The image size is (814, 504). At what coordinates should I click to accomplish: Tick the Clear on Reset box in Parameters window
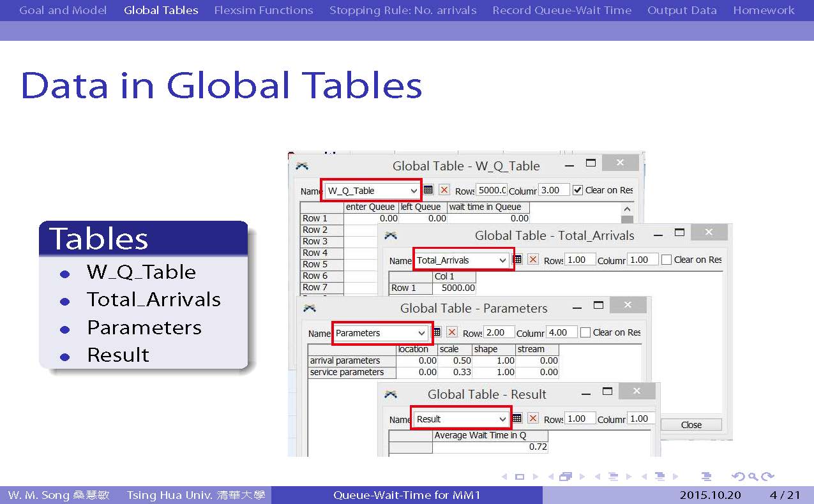pyautogui.click(x=585, y=332)
